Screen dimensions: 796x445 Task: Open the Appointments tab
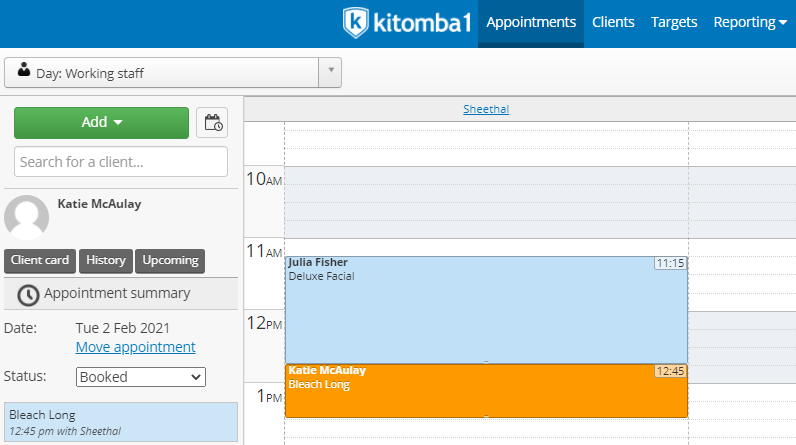point(531,22)
